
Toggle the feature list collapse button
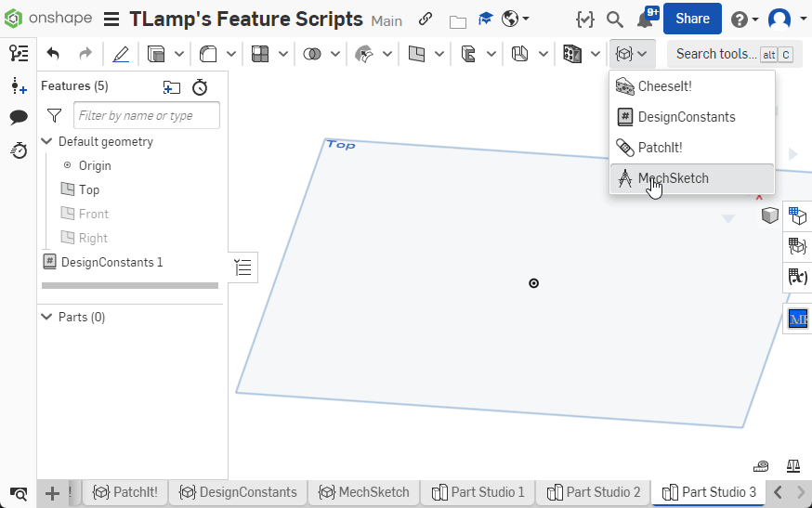click(x=242, y=267)
